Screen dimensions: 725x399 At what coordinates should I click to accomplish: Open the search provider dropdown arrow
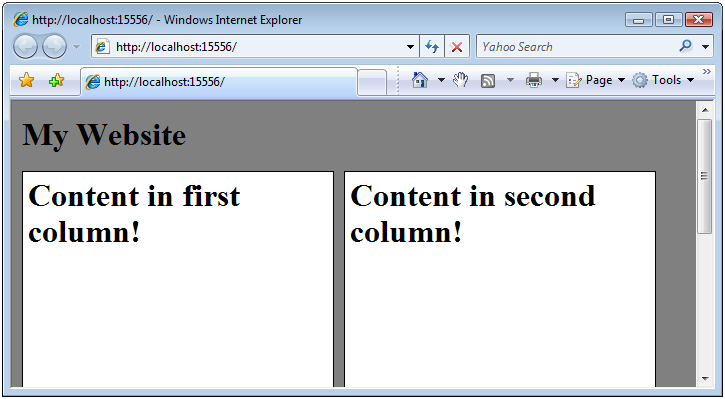pyautogui.click(x=705, y=47)
